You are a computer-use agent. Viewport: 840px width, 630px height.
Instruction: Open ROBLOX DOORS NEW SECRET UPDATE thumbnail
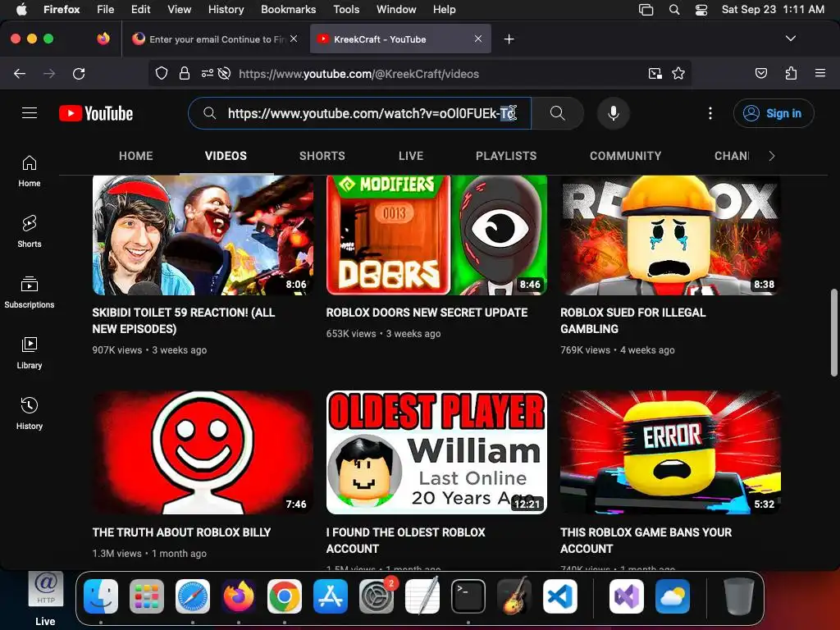coord(436,235)
